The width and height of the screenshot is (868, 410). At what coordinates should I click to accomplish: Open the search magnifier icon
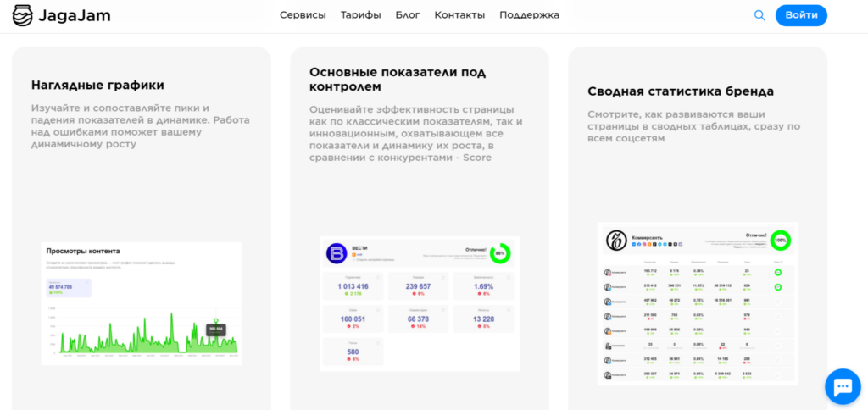click(759, 15)
